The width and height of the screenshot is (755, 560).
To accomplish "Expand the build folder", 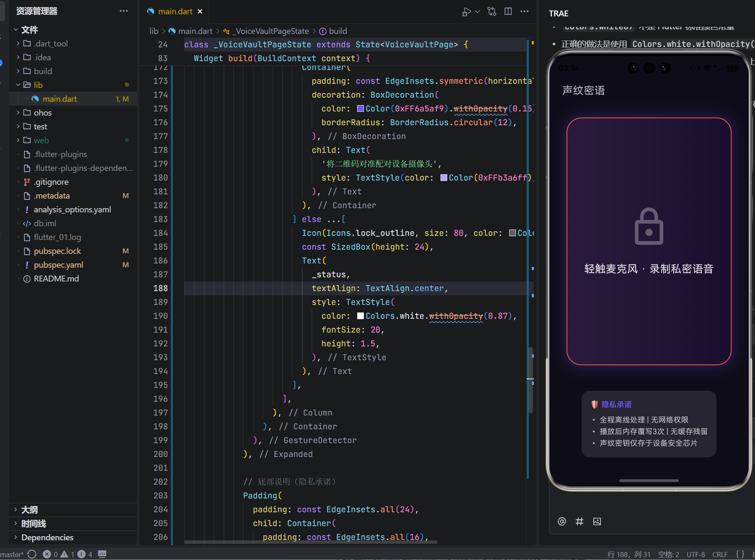I will [18, 71].
